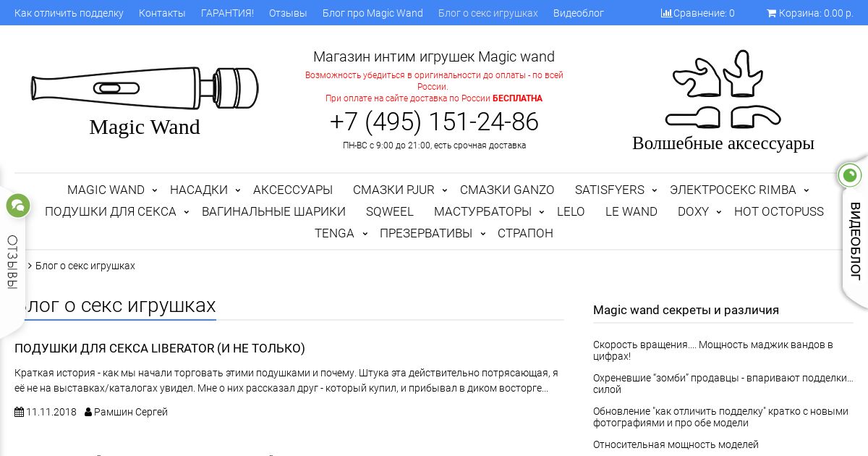This screenshot has width=868, height=456.
Task: Open the top-bar Видеоблог link
Action: 579,13
